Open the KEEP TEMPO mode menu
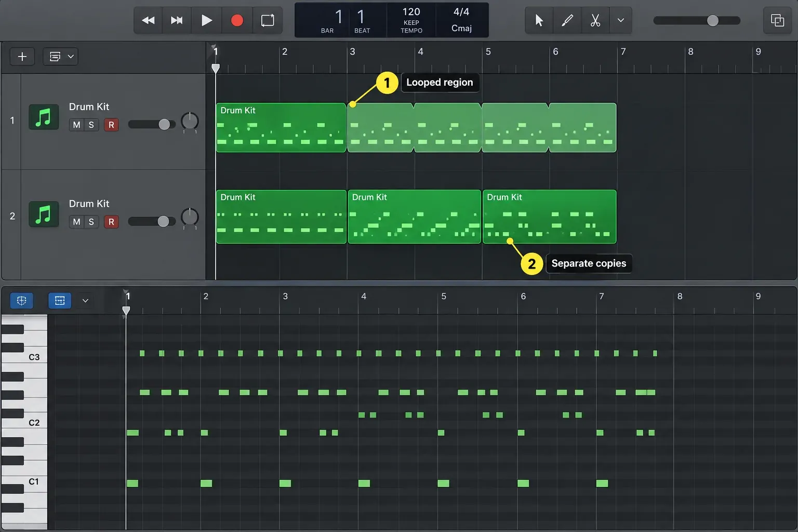 click(x=411, y=26)
